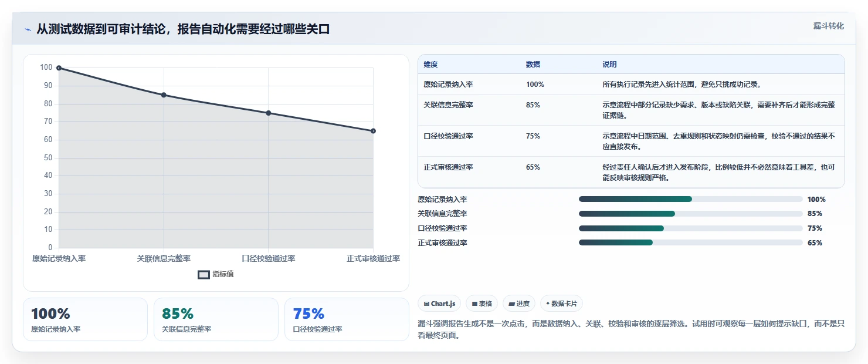Open the 75% 口径校验通过率 data card
Image resolution: width=868 pixels, height=364 pixels.
pyautogui.click(x=347, y=319)
